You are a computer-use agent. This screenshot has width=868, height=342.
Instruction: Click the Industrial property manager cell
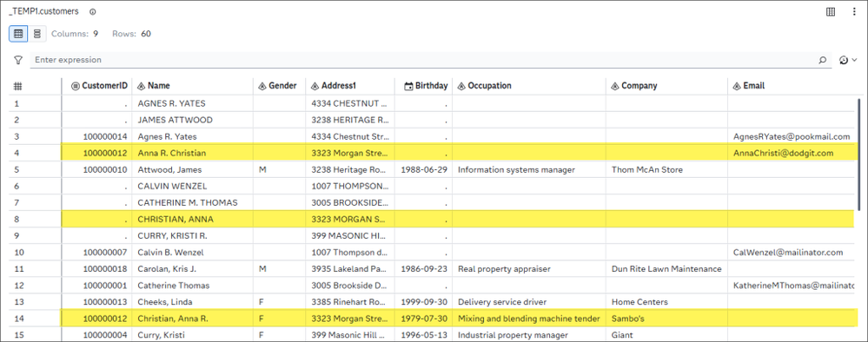pos(529,335)
